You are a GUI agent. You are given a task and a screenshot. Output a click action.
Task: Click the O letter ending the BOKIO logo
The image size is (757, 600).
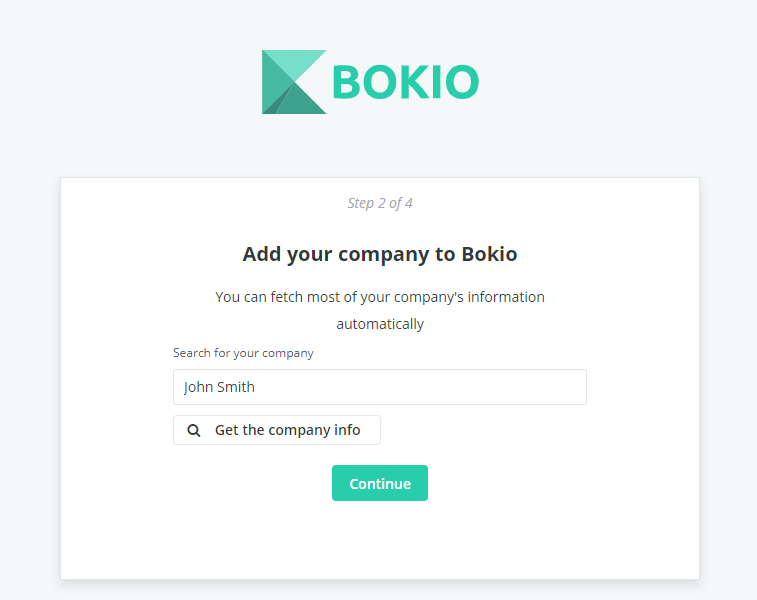pyautogui.click(x=461, y=82)
